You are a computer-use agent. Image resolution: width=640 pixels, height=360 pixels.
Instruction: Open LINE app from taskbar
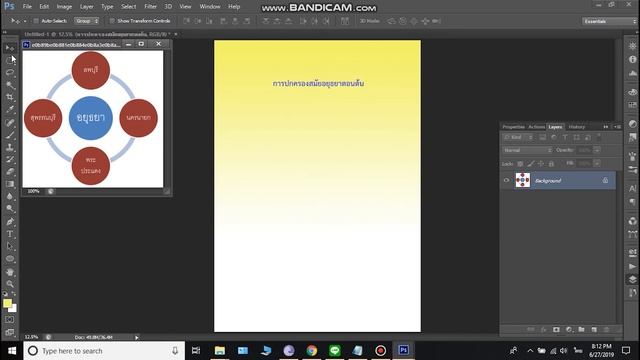(x=335, y=351)
